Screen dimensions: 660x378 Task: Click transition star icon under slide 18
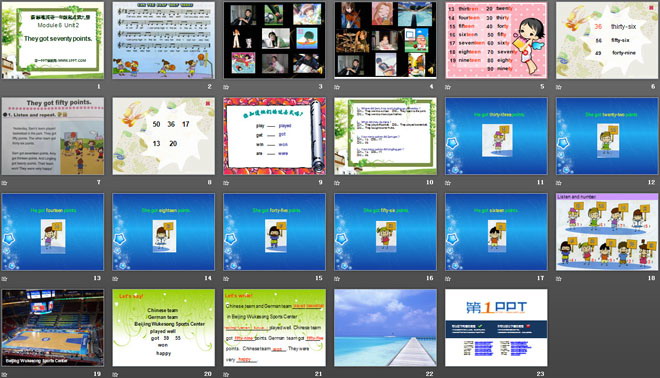point(559,279)
